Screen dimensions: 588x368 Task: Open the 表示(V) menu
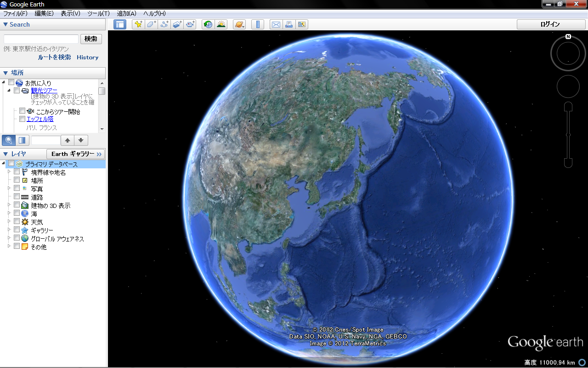70,13
